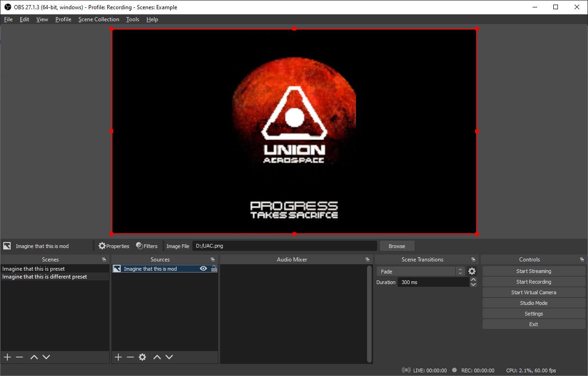The width and height of the screenshot is (588, 376).
Task: Open the Edit menu
Action: tap(24, 19)
